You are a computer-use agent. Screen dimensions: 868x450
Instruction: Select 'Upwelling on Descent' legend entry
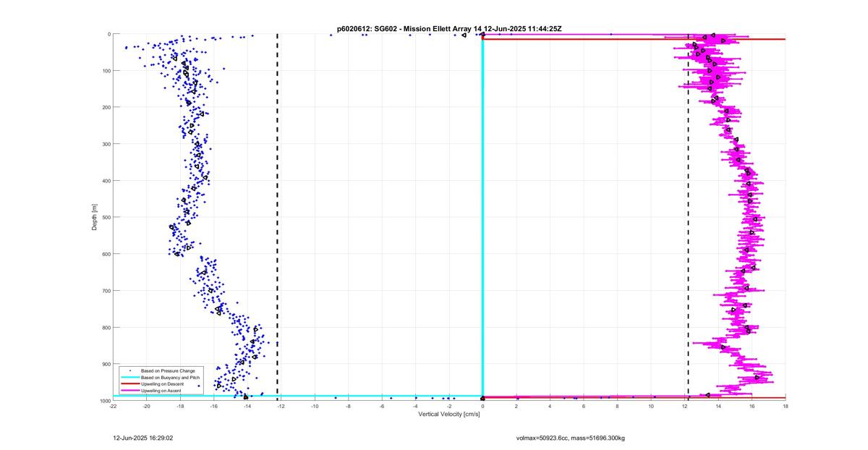pyautogui.click(x=163, y=384)
